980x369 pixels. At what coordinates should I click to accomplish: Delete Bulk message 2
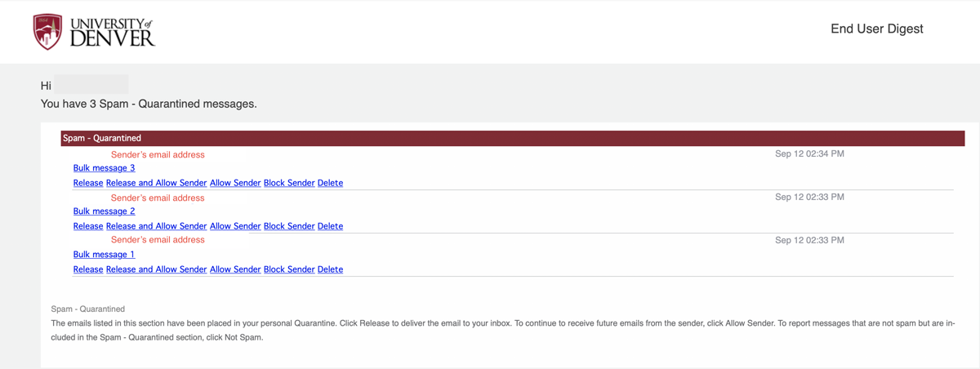[330, 226]
